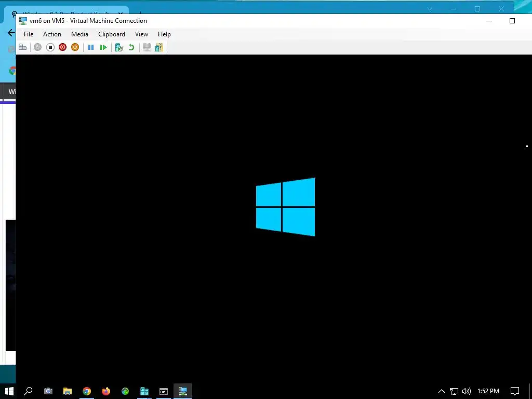
Task: Send Ctrl+Alt+Delete using toolbar icon
Action: pos(23,47)
